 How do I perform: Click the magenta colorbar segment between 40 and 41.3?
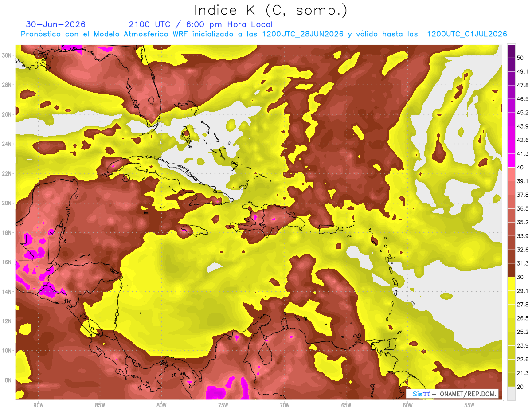click(x=511, y=160)
